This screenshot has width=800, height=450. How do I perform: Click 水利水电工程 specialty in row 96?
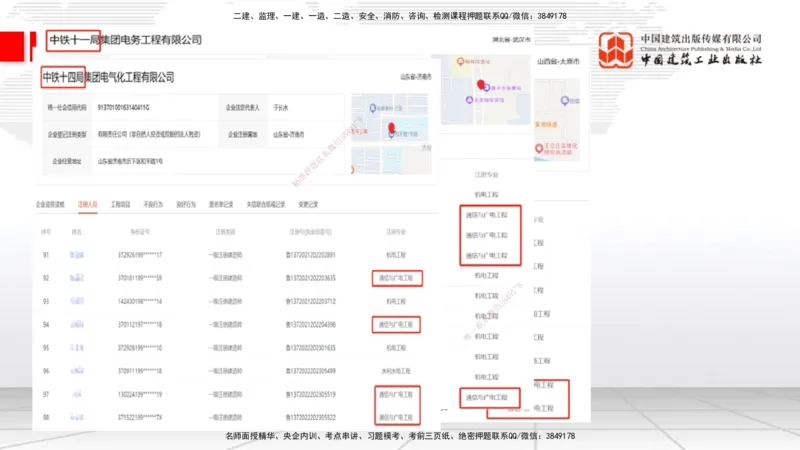(396, 371)
